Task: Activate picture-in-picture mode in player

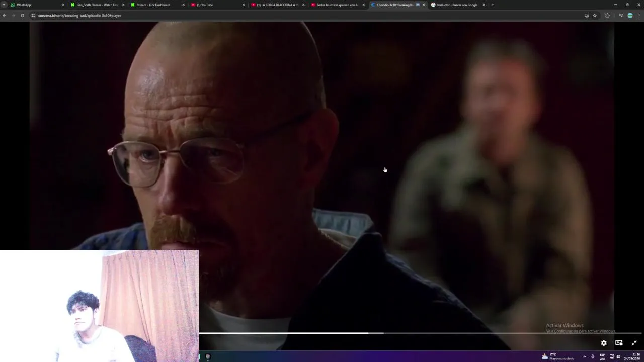Action: [x=619, y=343]
